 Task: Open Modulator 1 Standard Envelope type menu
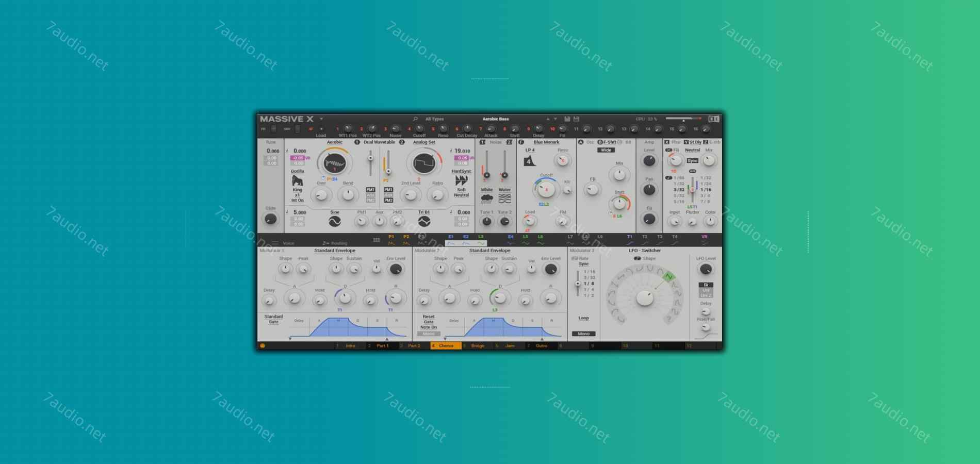(x=335, y=251)
